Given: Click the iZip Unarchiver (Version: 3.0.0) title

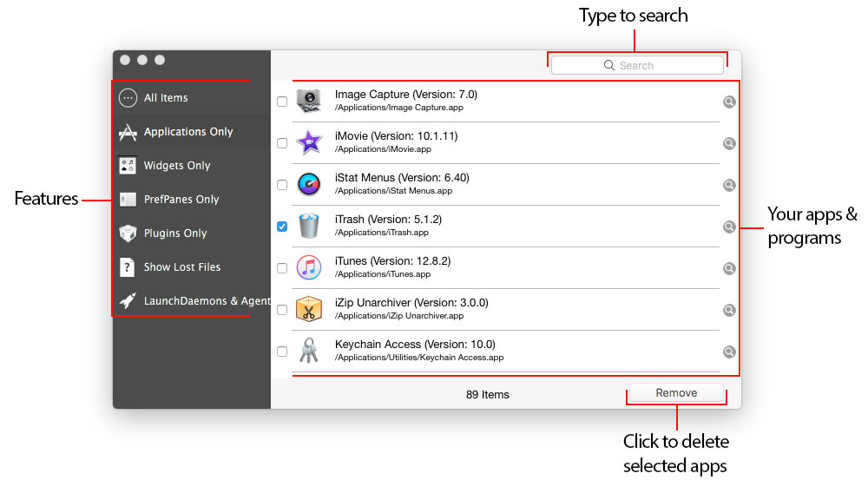Looking at the screenshot, I should coord(411,303).
